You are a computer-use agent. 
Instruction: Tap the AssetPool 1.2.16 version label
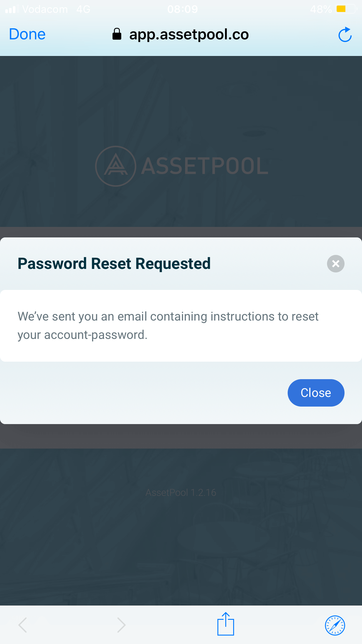tap(181, 492)
